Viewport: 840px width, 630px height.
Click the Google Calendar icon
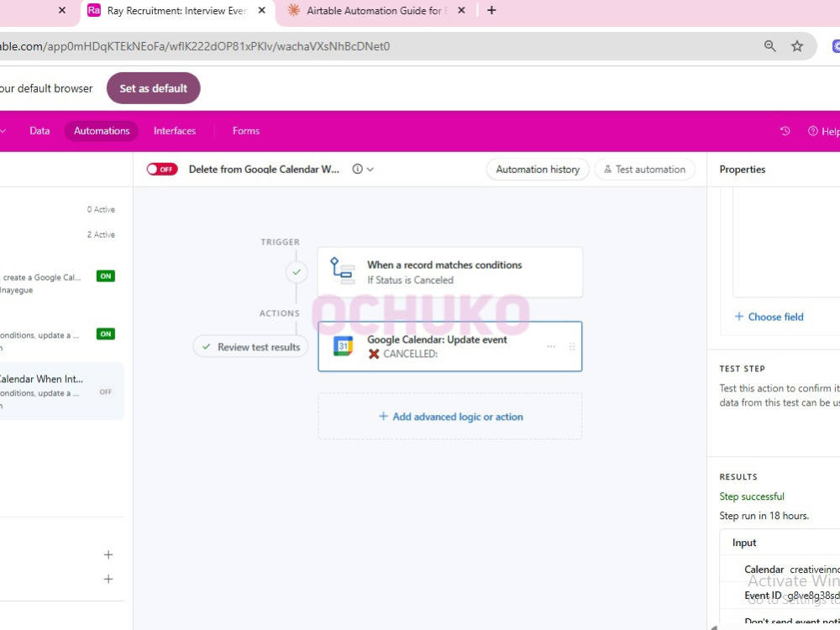344,346
